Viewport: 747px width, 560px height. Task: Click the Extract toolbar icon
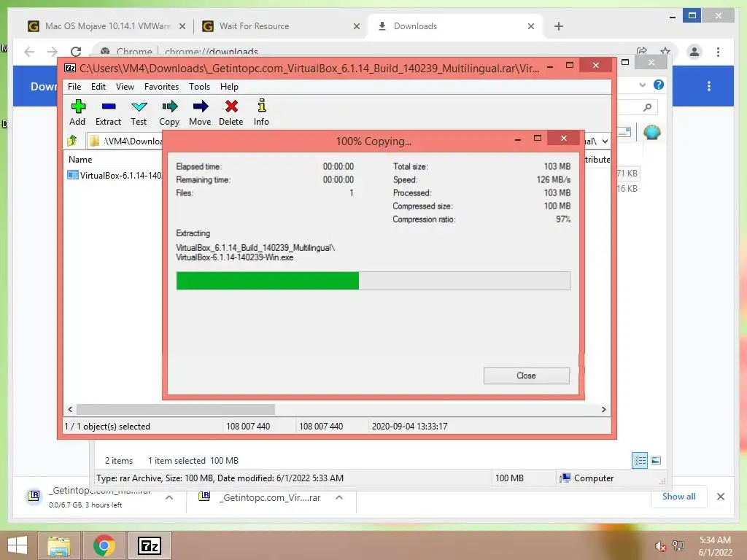click(108, 112)
